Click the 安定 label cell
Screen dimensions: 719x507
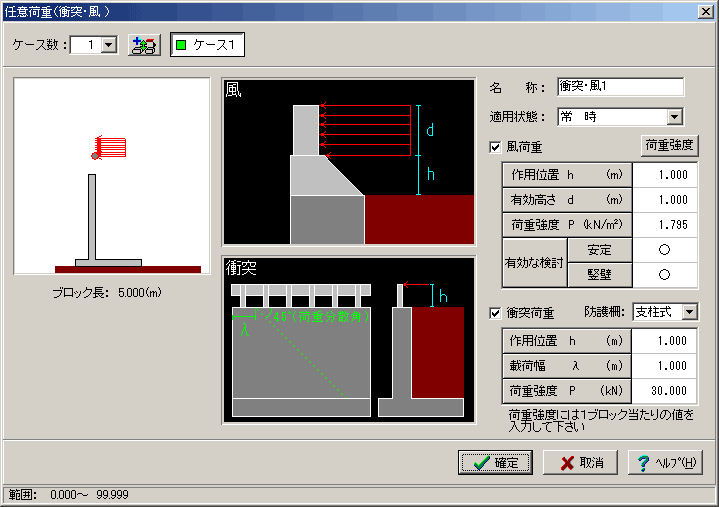click(600, 250)
